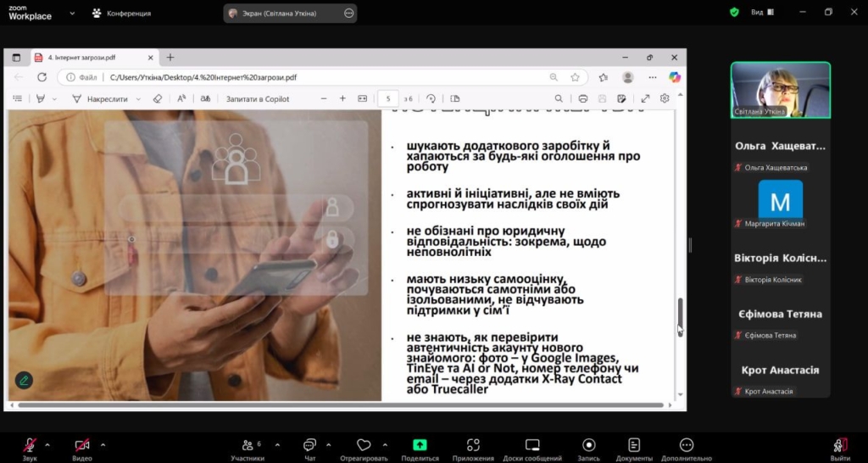Viewport: 868px width, 463px height.
Task: Unmute the microphone
Action: (30, 445)
